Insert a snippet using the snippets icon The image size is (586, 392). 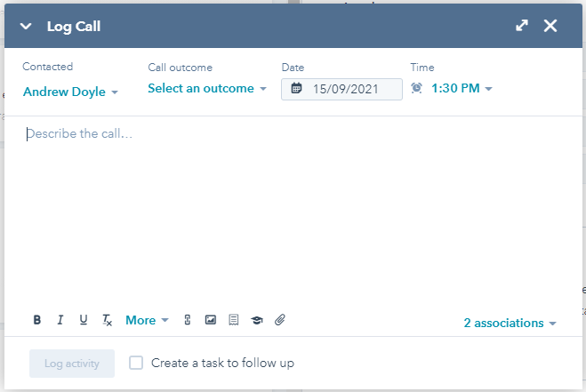(x=234, y=320)
